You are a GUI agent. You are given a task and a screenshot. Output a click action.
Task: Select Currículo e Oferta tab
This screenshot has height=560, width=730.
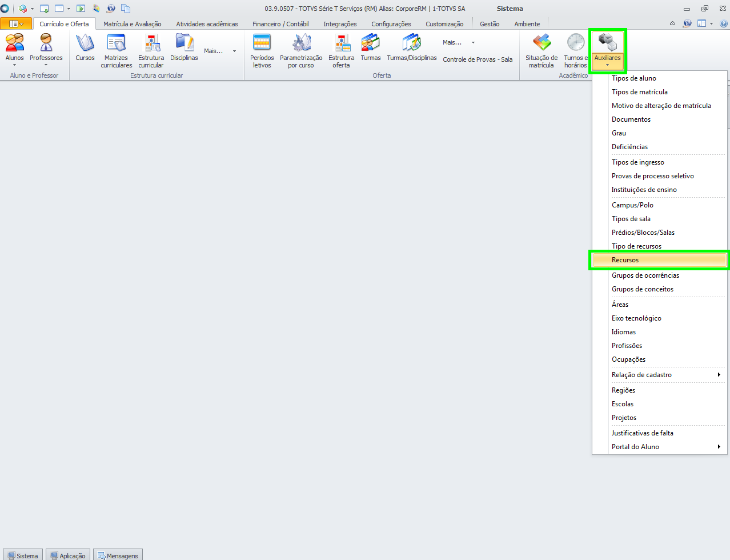click(64, 24)
